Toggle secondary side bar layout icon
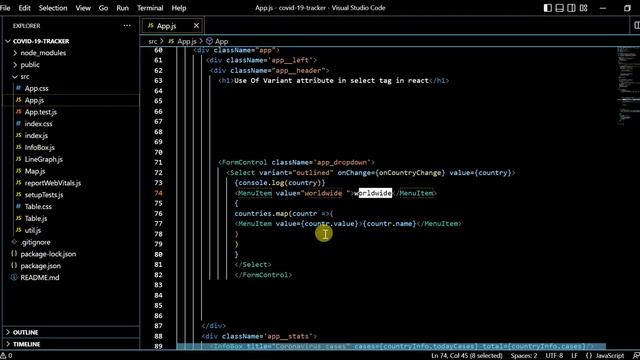Screen dimensions: 640x360 pyautogui.click(x=571, y=8)
